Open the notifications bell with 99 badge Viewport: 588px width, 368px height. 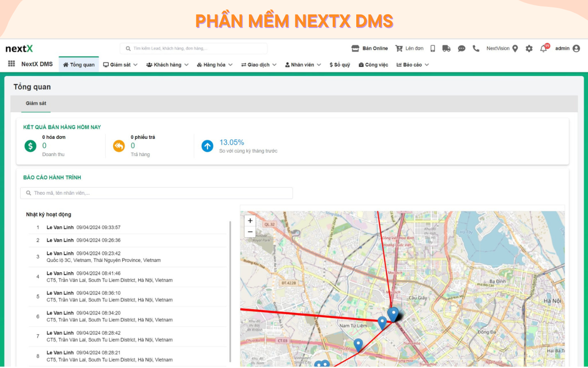pos(543,48)
